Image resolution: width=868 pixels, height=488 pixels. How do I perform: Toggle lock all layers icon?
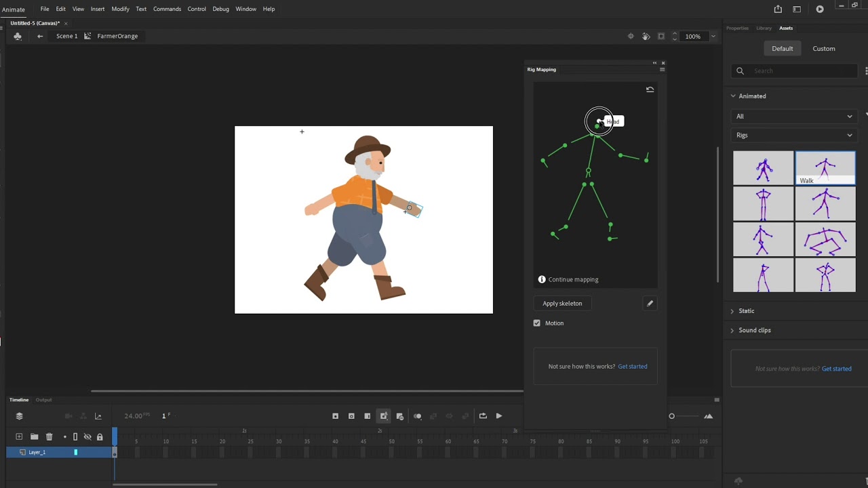(x=100, y=437)
